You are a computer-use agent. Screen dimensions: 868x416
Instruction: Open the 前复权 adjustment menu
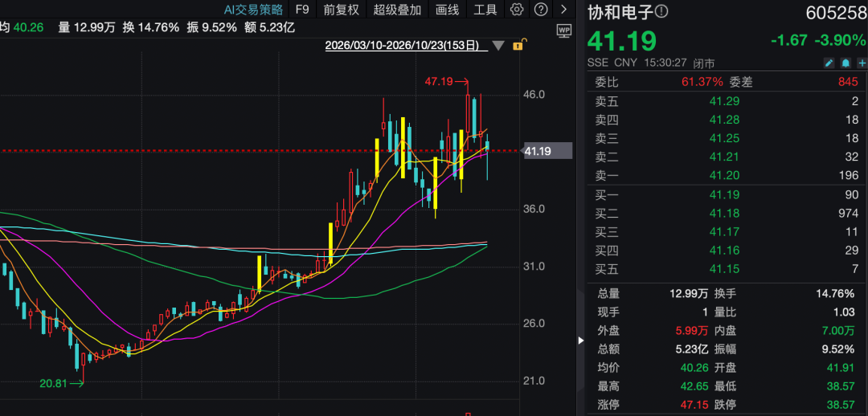coord(342,10)
